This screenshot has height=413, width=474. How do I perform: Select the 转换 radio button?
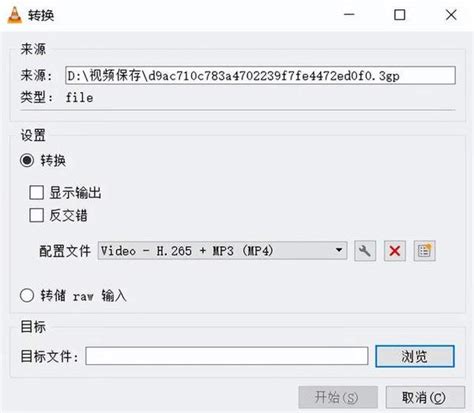[27, 160]
